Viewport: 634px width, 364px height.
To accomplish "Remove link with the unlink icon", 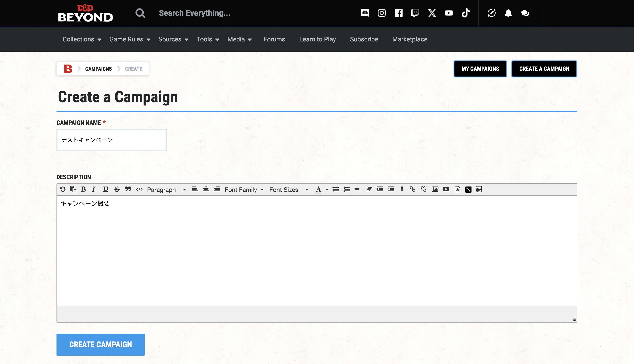I will pos(424,189).
